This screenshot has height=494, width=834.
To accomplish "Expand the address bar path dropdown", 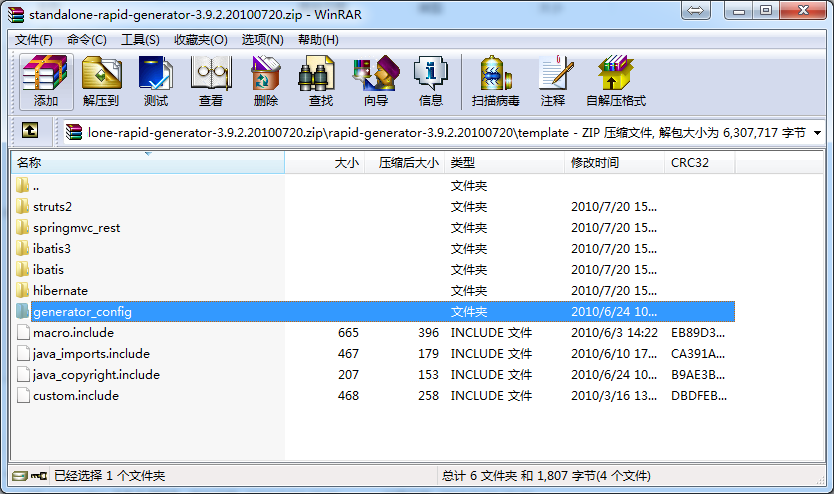I will coord(818,133).
